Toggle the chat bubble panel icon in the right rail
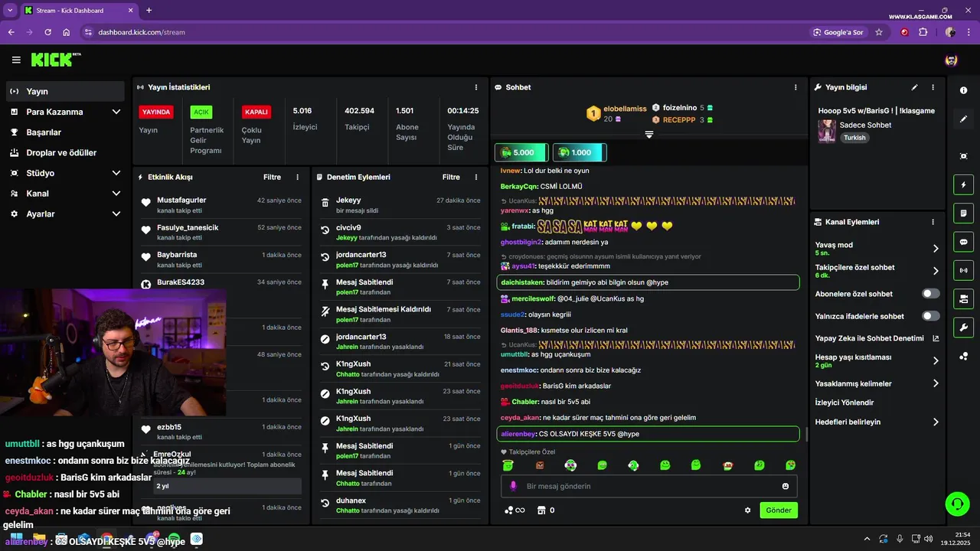This screenshot has height=551, width=980. click(963, 242)
